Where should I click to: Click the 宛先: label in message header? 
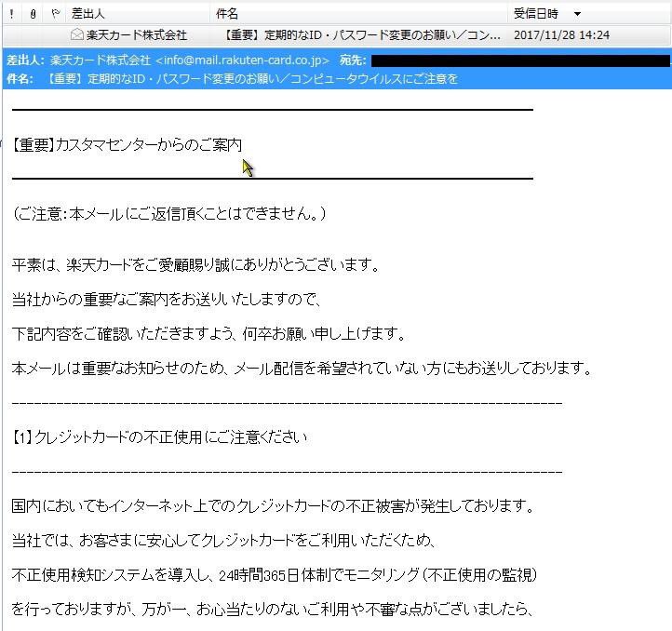pos(353,60)
